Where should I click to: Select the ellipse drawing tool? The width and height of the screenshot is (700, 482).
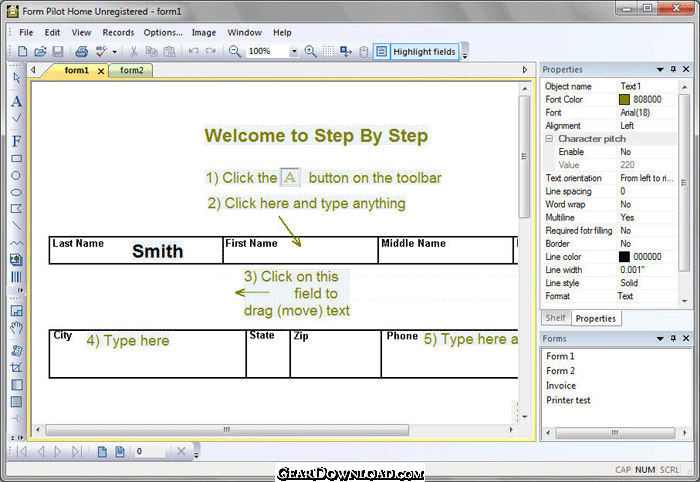click(x=16, y=192)
